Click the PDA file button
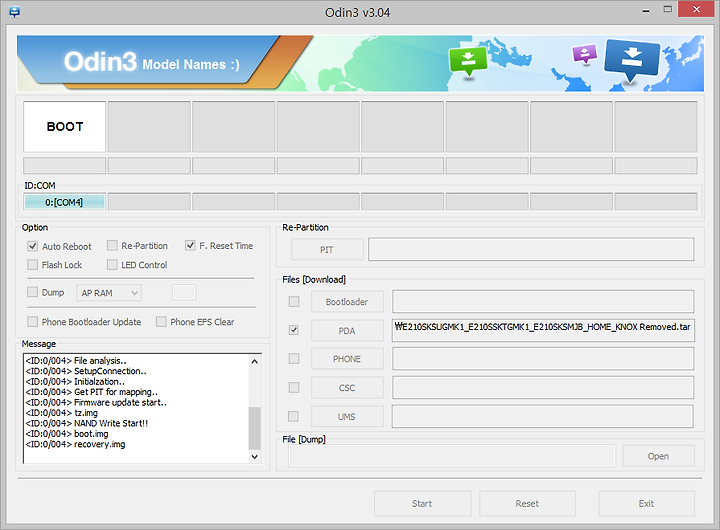Viewport: 720px width, 530px height. coord(347,331)
